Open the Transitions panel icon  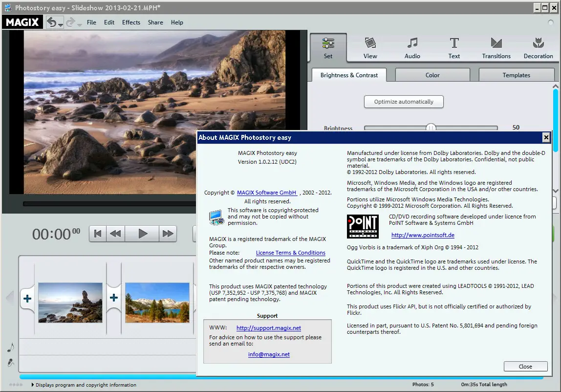coord(496,43)
